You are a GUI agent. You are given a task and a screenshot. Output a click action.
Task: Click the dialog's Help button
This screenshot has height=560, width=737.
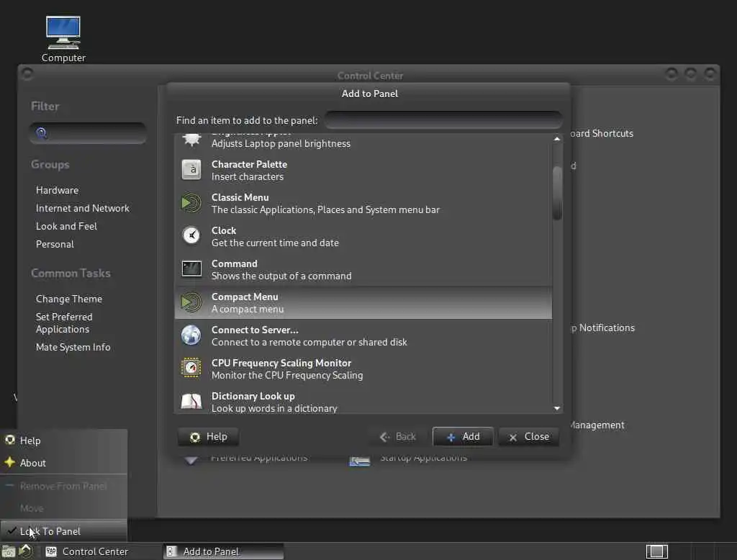tap(208, 437)
